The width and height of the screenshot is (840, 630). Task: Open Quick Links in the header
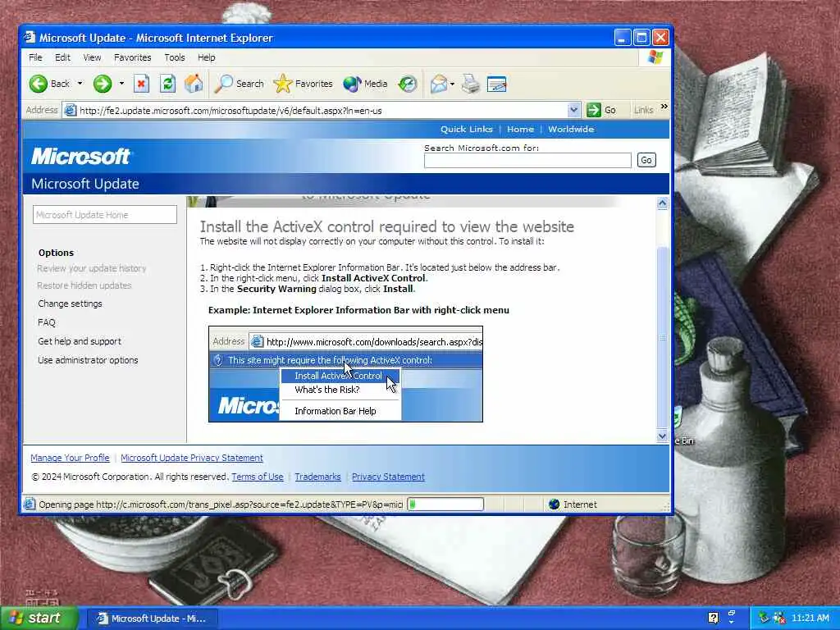(467, 129)
